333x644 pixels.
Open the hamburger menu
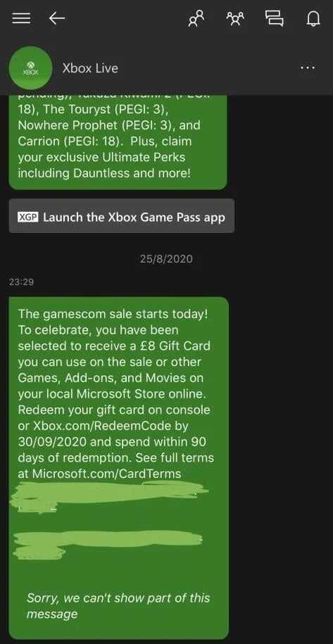(x=21, y=18)
